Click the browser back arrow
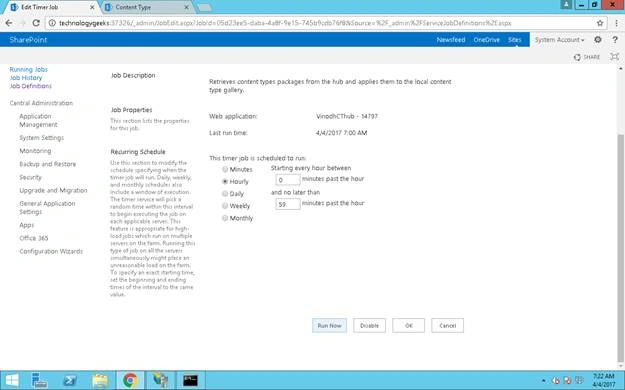Viewport: 625px width, 390px height. pos(9,23)
